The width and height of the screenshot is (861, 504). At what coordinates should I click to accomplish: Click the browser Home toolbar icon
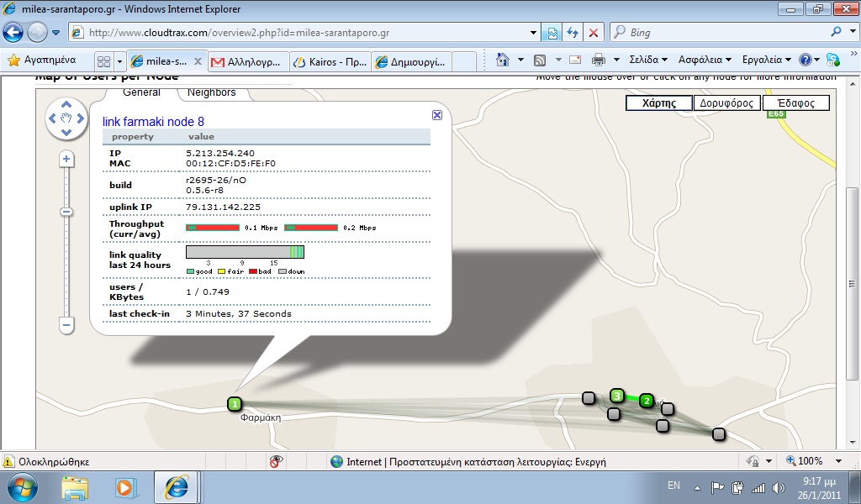503,60
